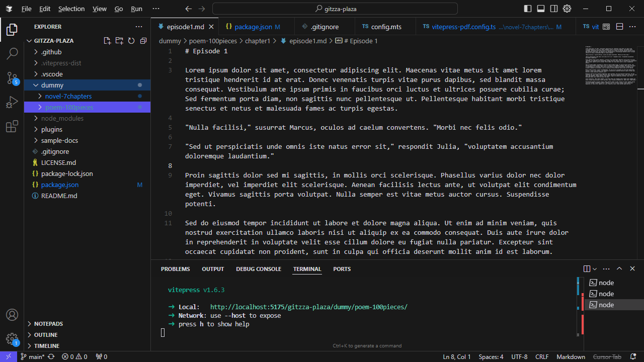Expand the NOTEPADS section
Image resolution: width=644 pixels, height=362 pixels.
click(x=87, y=324)
